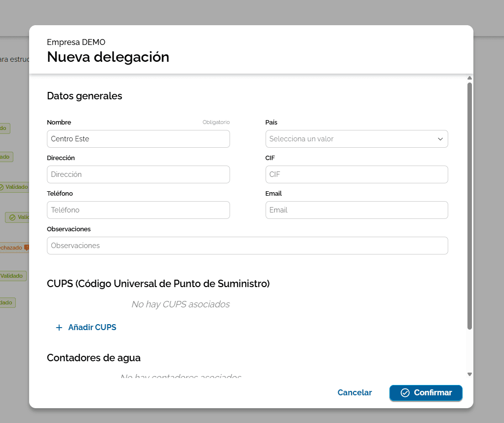This screenshot has width=504, height=423.
Task: Click the plus icon beside Añadir CUPS
Action: point(59,328)
